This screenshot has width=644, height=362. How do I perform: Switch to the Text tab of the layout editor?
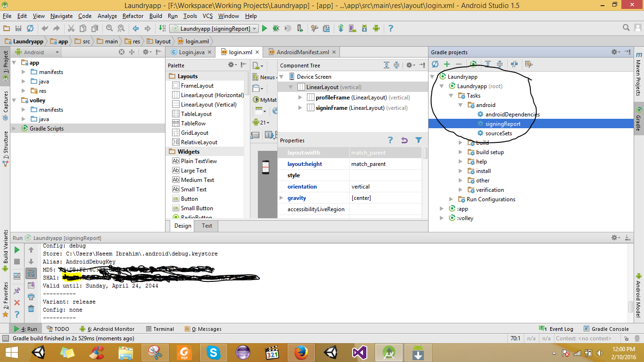tap(207, 226)
